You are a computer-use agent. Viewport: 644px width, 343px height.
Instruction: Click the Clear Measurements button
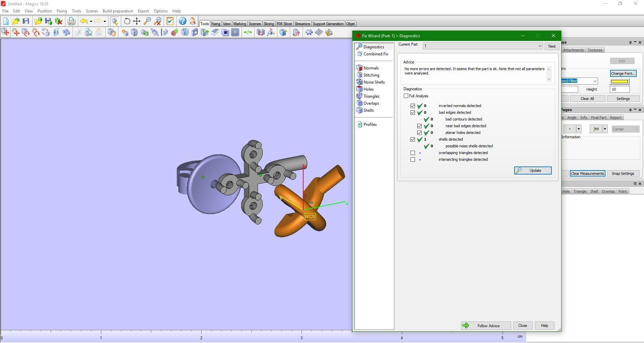[587, 174]
